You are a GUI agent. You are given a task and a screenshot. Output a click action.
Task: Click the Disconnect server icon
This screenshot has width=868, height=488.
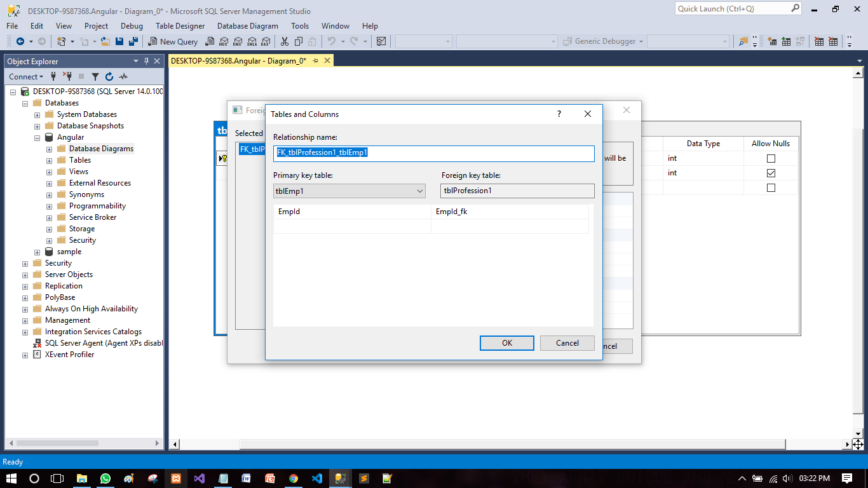tap(68, 76)
